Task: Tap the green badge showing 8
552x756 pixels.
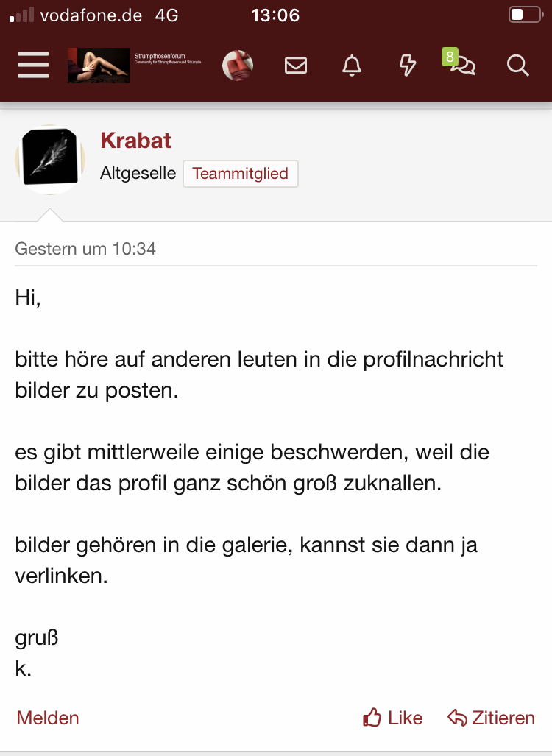Action: 449,57
